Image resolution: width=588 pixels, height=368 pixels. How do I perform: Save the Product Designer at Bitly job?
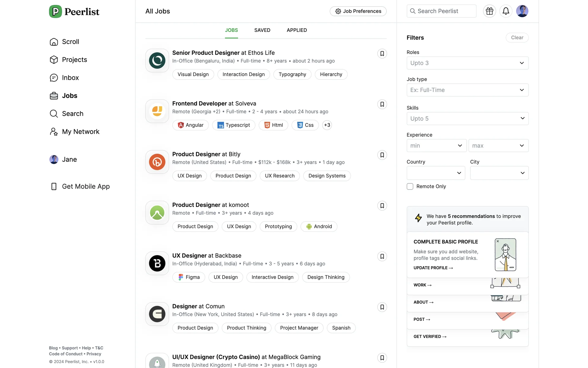pos(382,155)
